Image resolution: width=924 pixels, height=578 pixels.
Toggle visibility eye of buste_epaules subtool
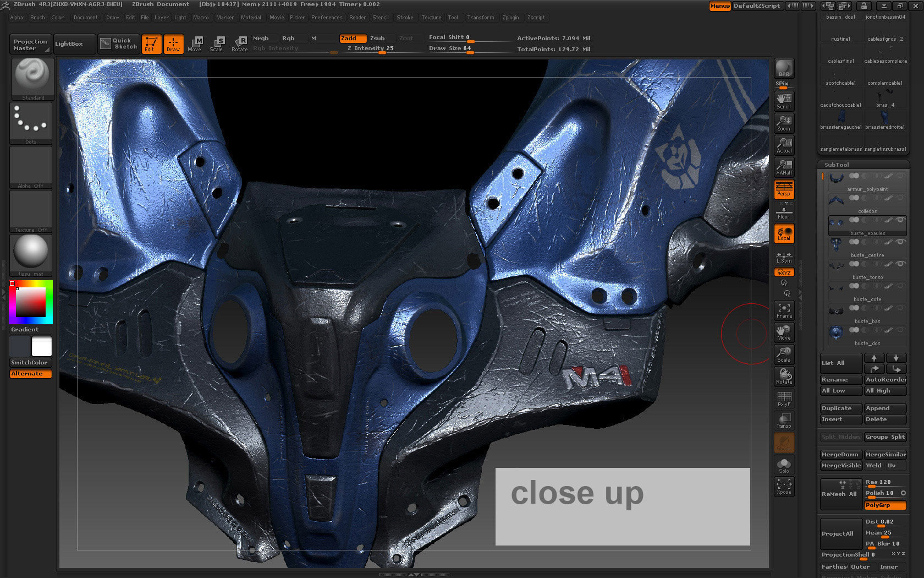point(900,220)
